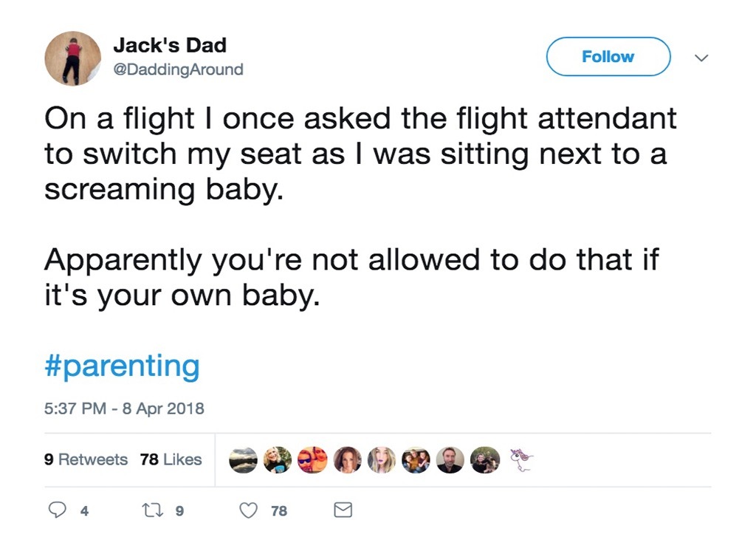
Task: Open the #parenting hashtag
Action: pos(120,365)
